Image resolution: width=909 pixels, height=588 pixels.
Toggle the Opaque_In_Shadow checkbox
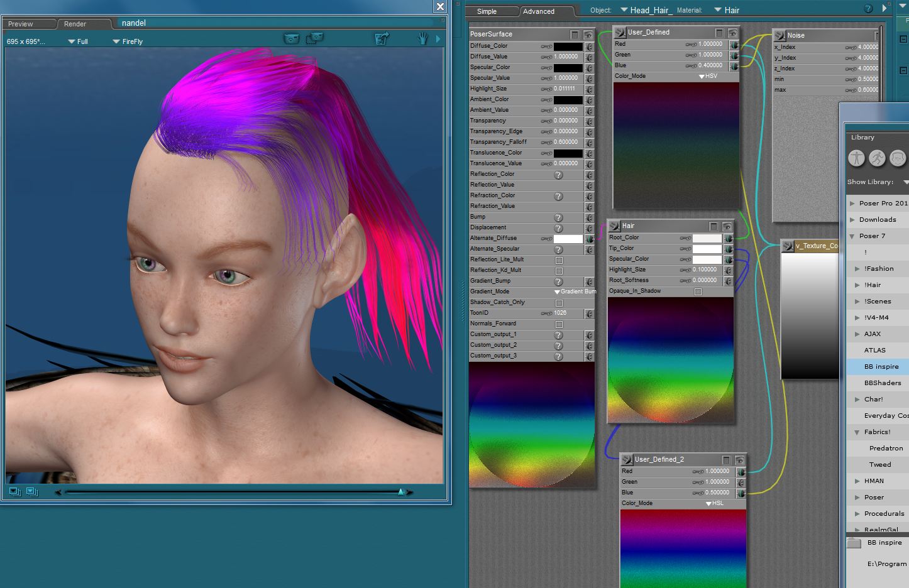[698, 291]
